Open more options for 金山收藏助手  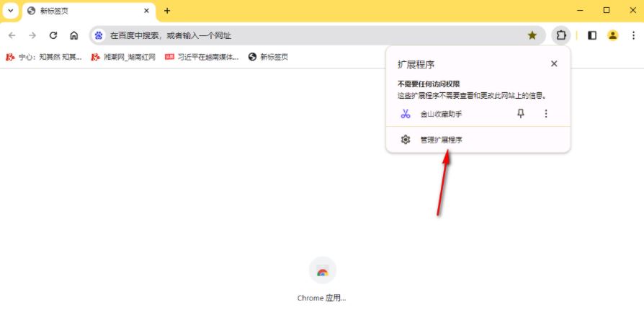tap(546, 113)
